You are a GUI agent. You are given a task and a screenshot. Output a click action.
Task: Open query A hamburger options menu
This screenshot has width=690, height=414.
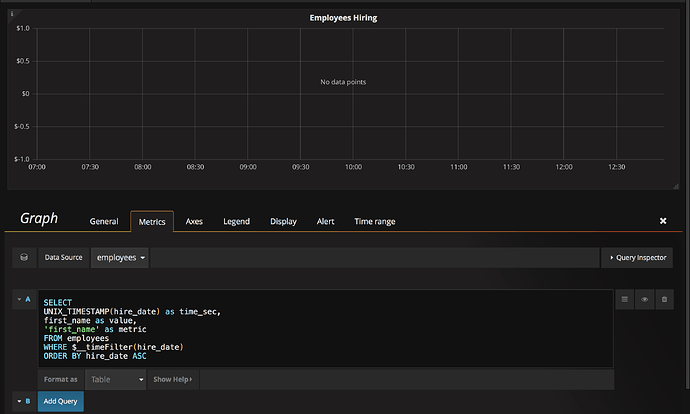point(624,300)
